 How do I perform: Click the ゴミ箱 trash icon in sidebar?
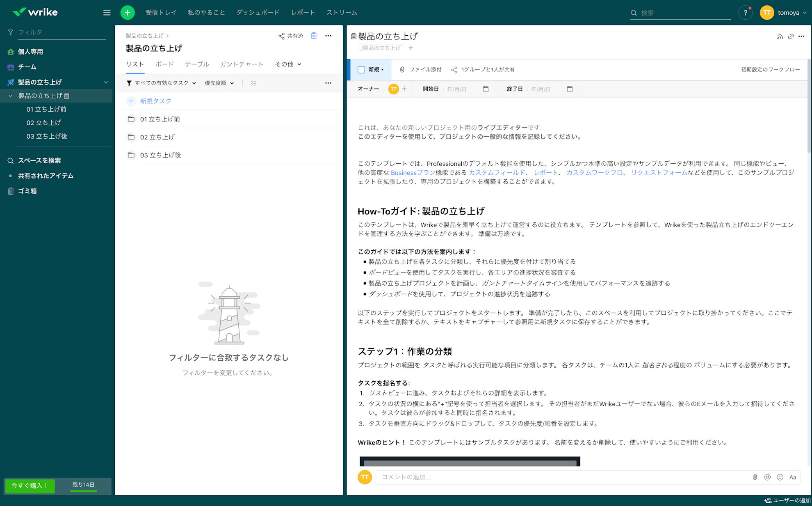click(11, 191)
